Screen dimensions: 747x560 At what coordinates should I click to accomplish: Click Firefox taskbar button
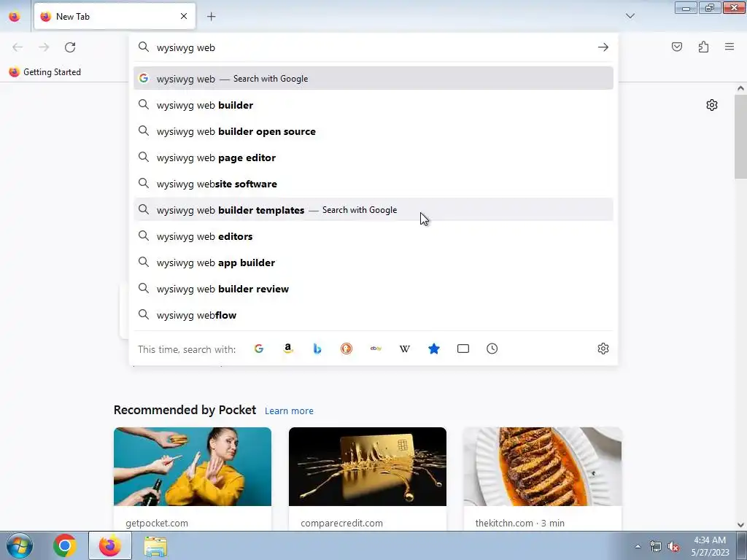point(110,545)
